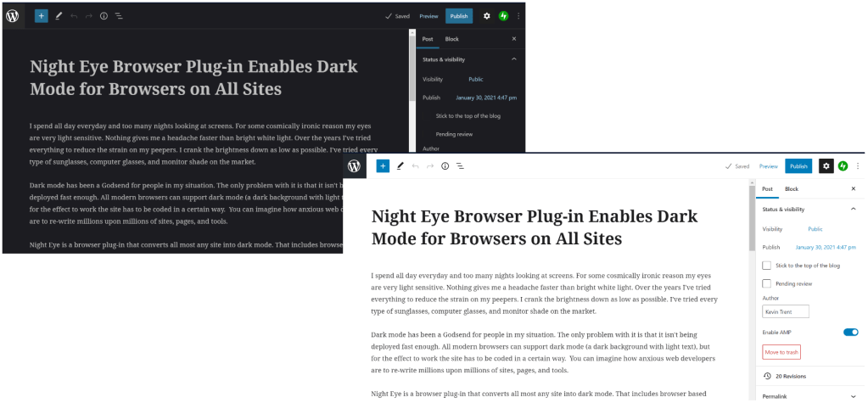The width and height of the screenshot is (868, 403).
Task: Click the revisions clock icon beside 20 Revisions
Action: coord(767,375)
